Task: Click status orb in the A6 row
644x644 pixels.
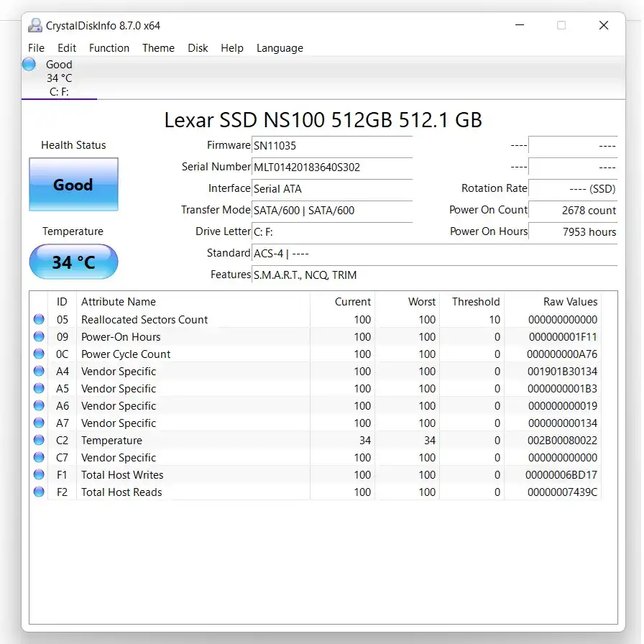Action: click(x=39, y=405)
